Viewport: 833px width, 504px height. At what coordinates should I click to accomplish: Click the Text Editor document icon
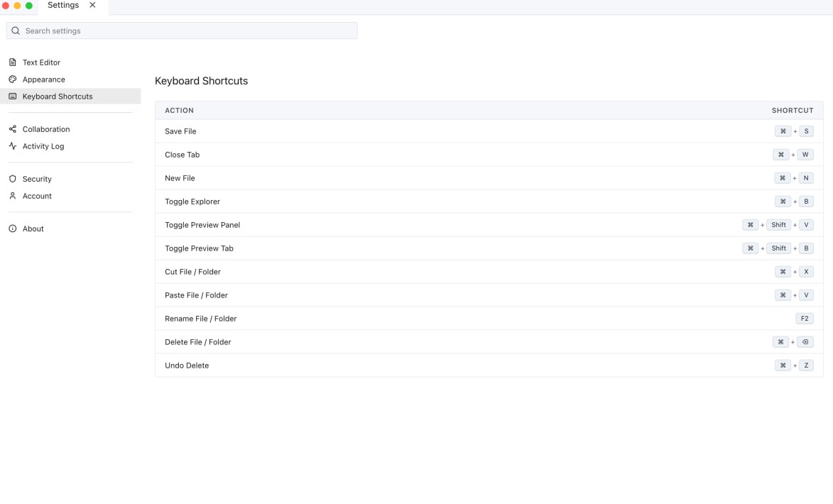tap(13, 62)
